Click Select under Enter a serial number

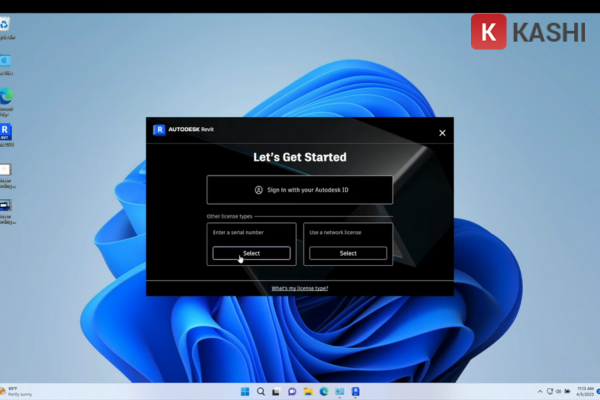[x=251, y=253]
